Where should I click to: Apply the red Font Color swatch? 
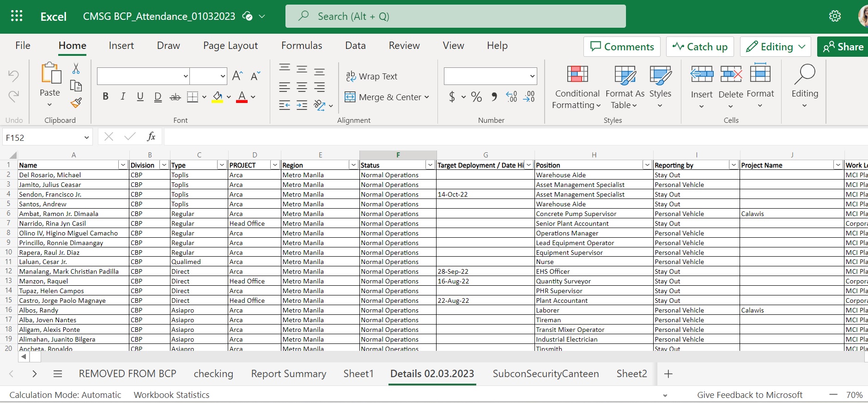[x=242, y=96]
